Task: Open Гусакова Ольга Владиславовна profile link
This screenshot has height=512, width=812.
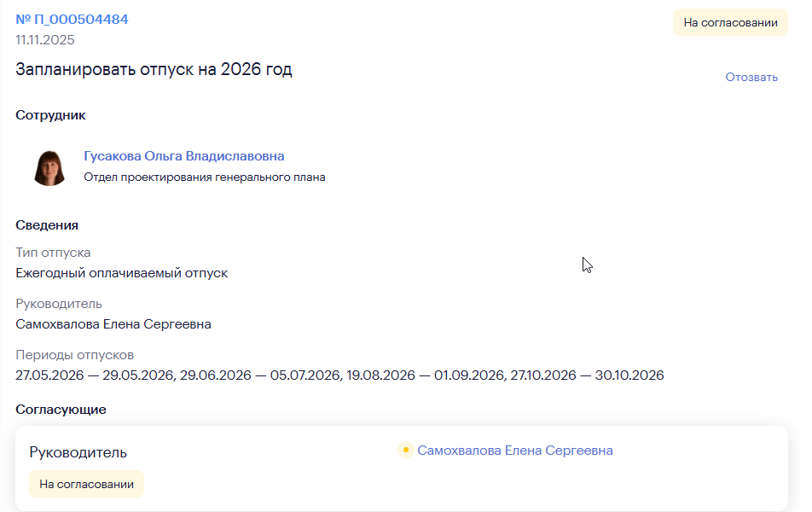Action: (x=184, y=156)
